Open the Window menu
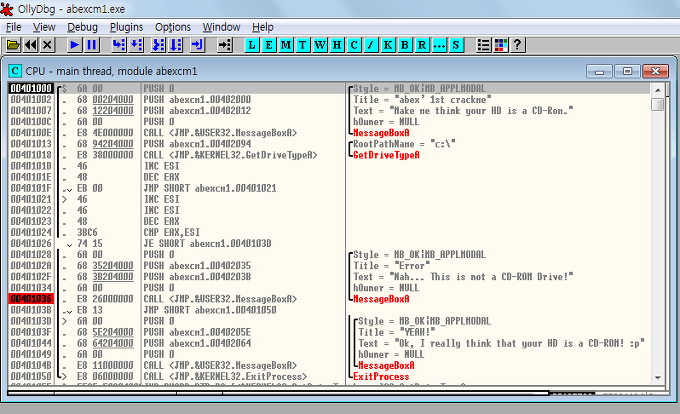 (221, 27)
